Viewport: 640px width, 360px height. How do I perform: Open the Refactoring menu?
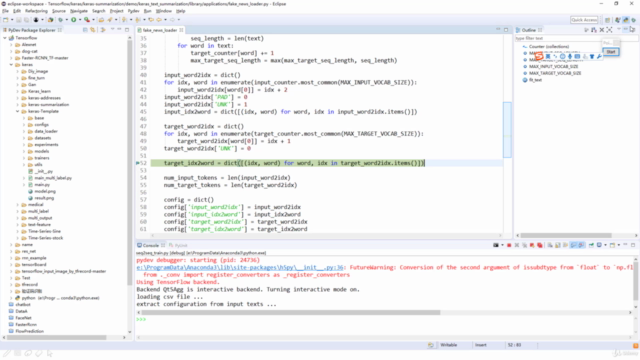click(x=36, y=11)
